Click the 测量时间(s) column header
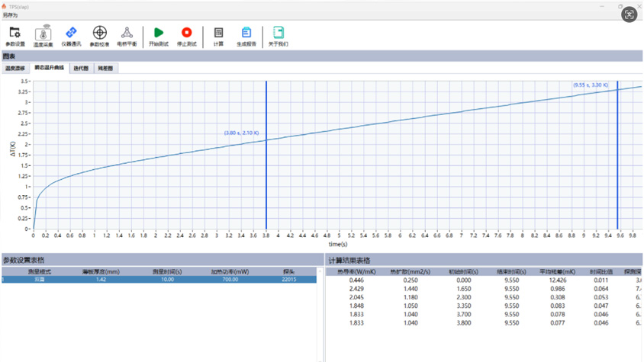644x362 pixels. coord(167,272)
